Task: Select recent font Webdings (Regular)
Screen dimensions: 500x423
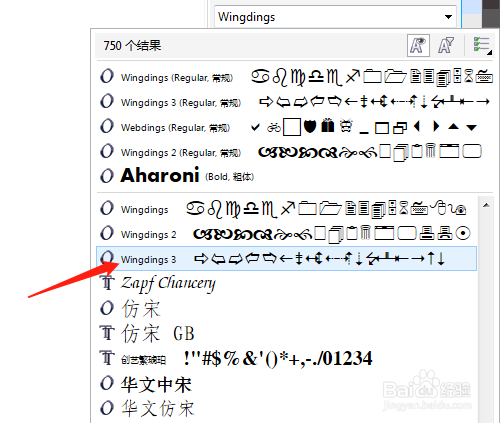Action: [x=295, y=127]
